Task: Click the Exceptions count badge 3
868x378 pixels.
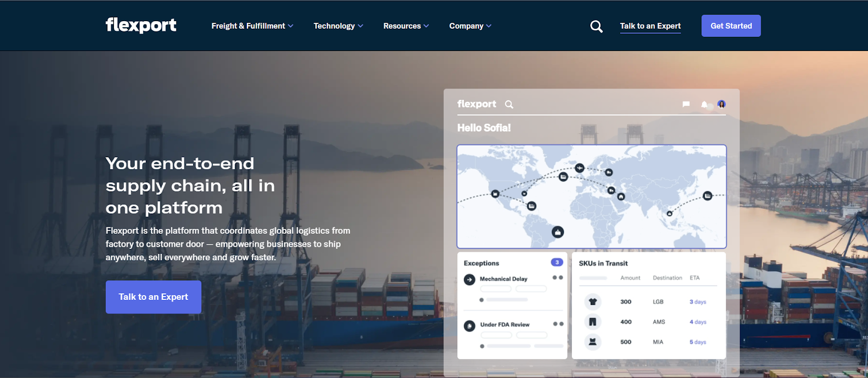Action: (x=557, y=262)
